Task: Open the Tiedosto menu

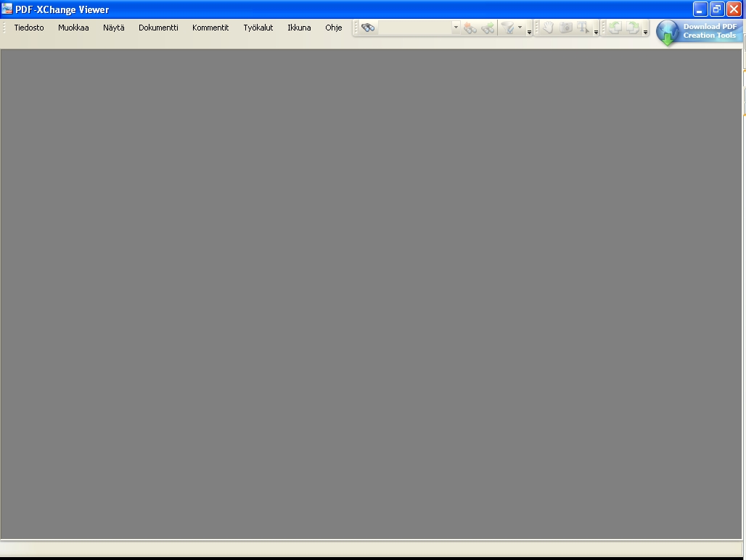Action: pyautogui.click(x=29, y=28)
